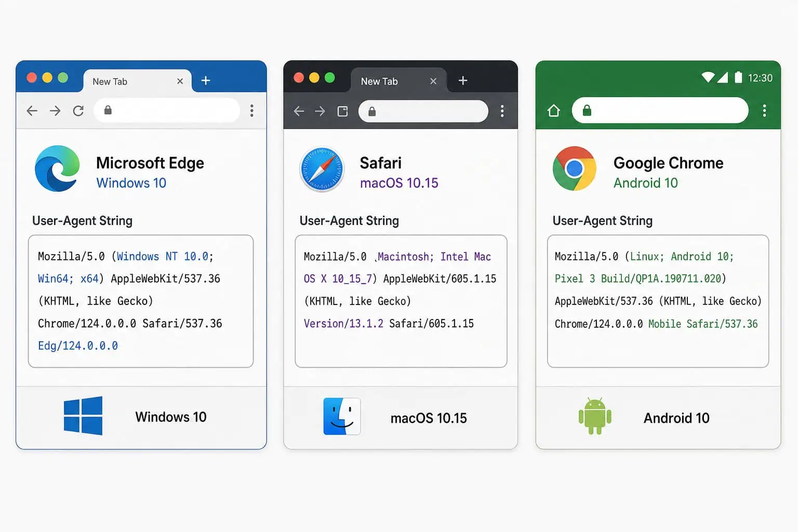
Task: Click the Safari address bar field
Action: pyautogui.click(x=423, y=111)
